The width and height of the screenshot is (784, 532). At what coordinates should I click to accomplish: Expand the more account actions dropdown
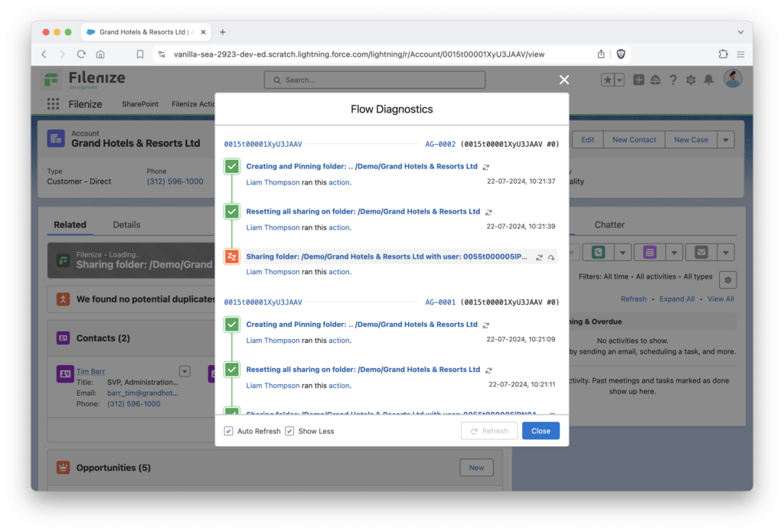726,140
